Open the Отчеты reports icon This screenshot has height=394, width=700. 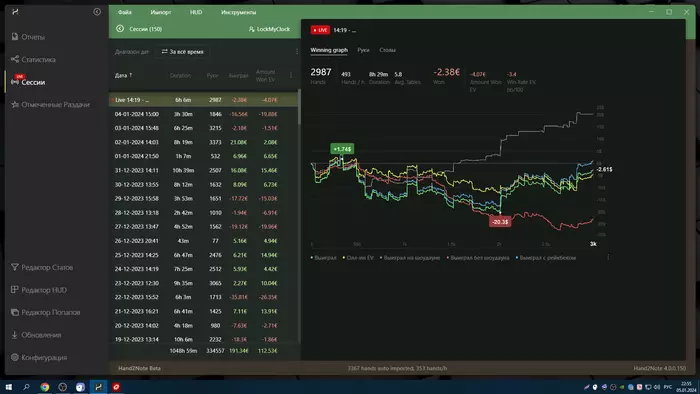pos(15,37)
